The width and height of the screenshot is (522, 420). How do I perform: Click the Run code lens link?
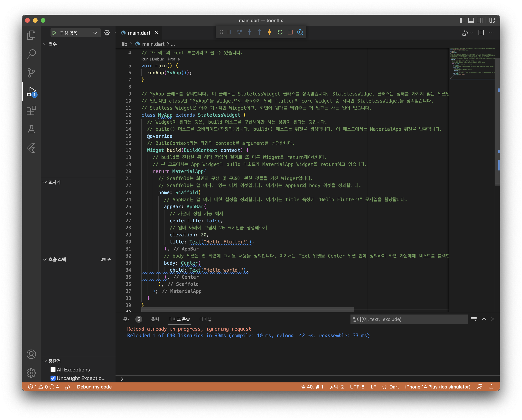coord(145,59)
